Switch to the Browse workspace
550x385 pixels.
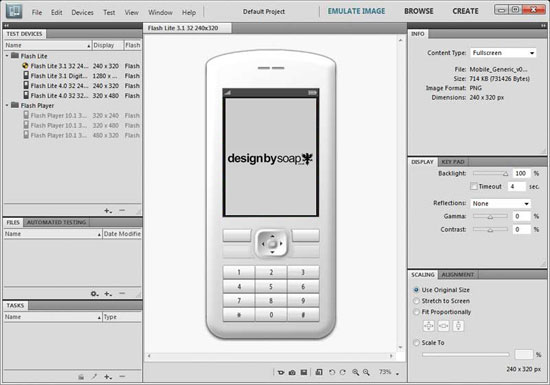pyautogui.click(x=419, y=11)
